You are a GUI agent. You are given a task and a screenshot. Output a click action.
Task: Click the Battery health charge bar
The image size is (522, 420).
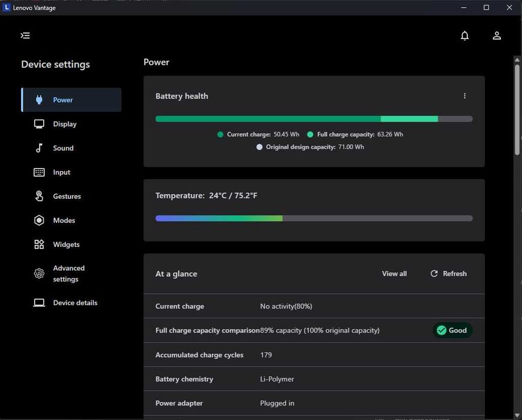coord(314,119)
